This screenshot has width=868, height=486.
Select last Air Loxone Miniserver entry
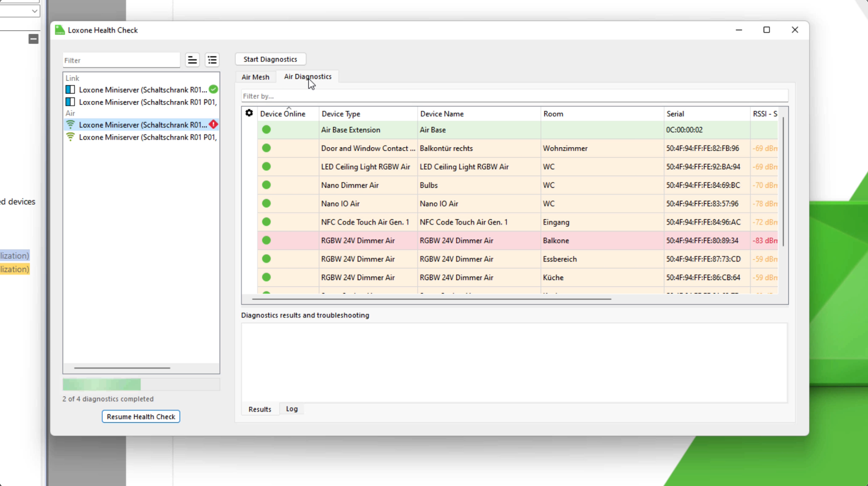[141, 137]
